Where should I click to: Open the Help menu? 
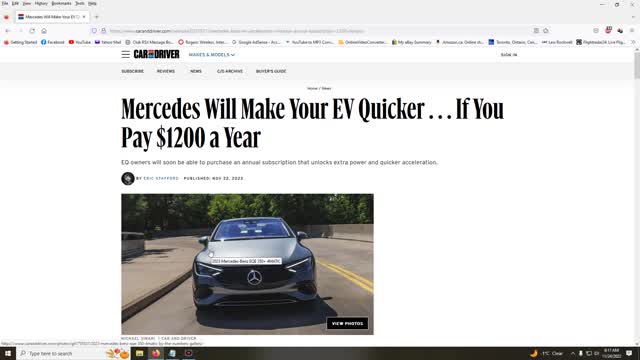click(x=93, y=3)
